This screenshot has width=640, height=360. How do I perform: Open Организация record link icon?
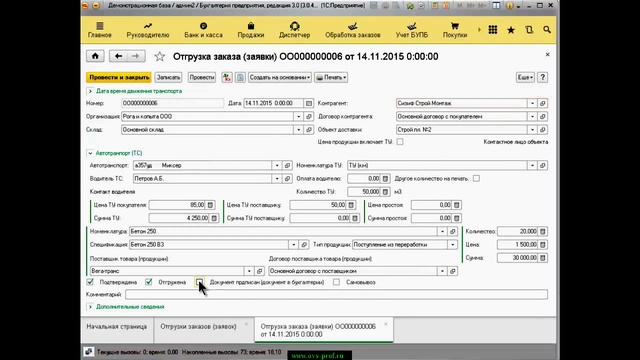pyautogui.click(x=309, y=116)
